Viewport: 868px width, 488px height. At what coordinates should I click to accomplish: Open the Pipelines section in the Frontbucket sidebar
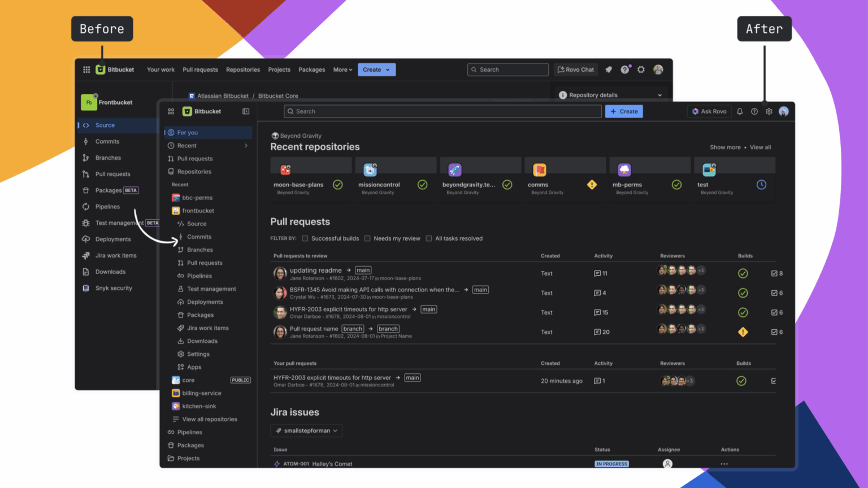tap(107, 207)
